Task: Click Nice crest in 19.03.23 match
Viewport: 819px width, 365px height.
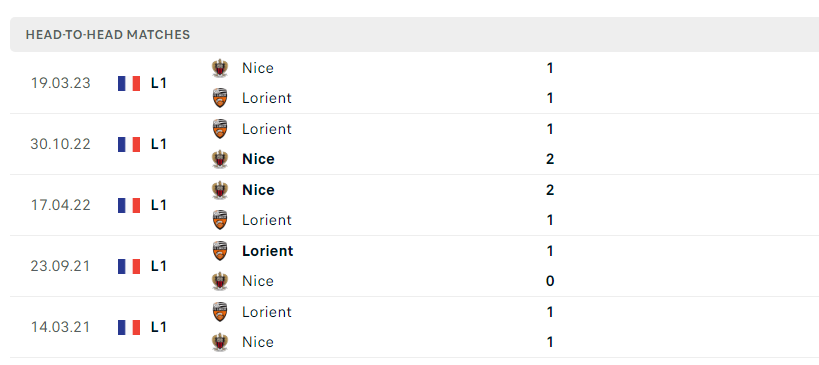Action: (220, 68)
